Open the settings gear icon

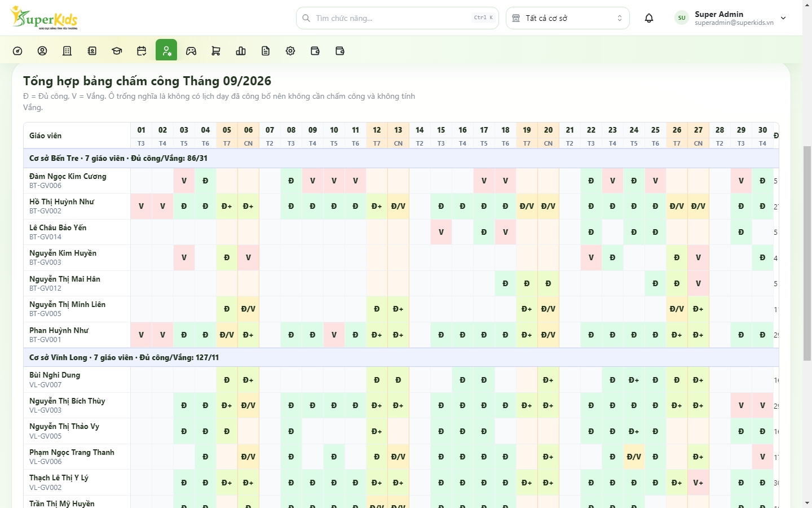(x=290, y=51)
